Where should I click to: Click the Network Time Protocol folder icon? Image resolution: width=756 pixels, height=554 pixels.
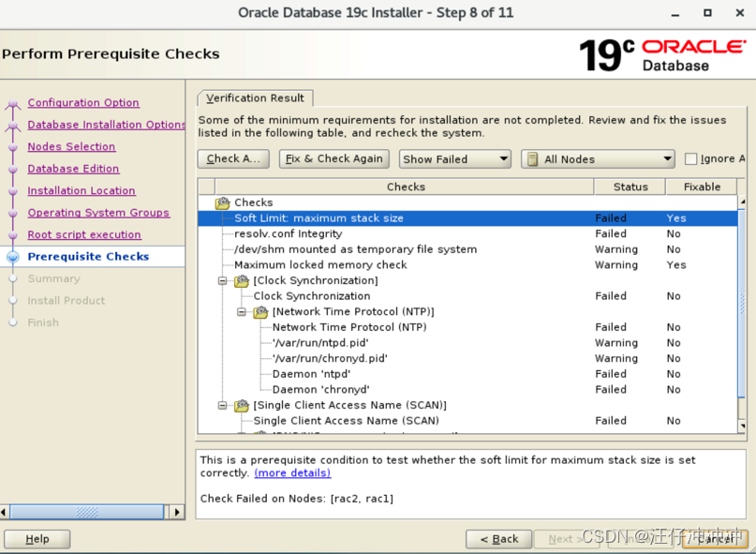click(260, 312)
